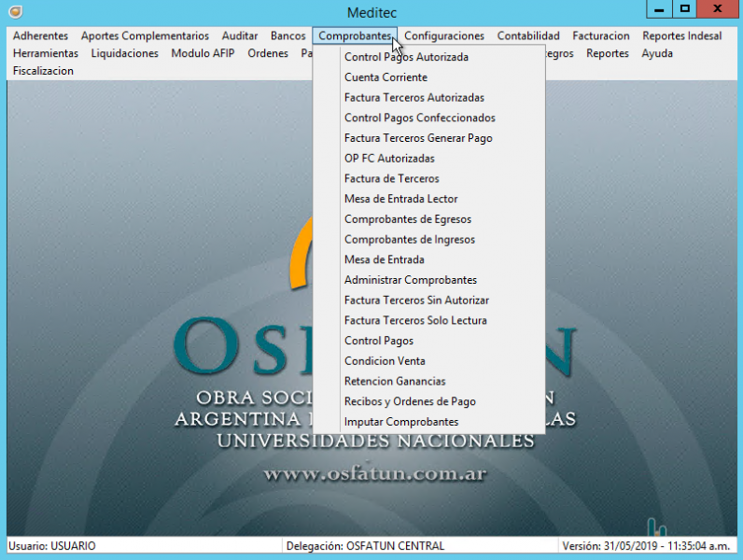The width and height of the screenshot is (743, 560).
Task: Open the Aportes Complementarios menu
Action: point(145,36)
